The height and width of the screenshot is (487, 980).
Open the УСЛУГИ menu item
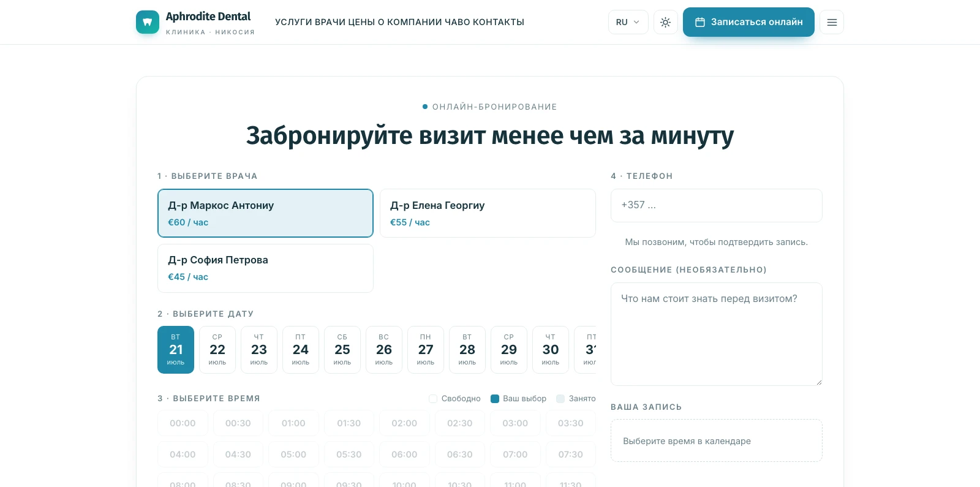coord(293,22)
